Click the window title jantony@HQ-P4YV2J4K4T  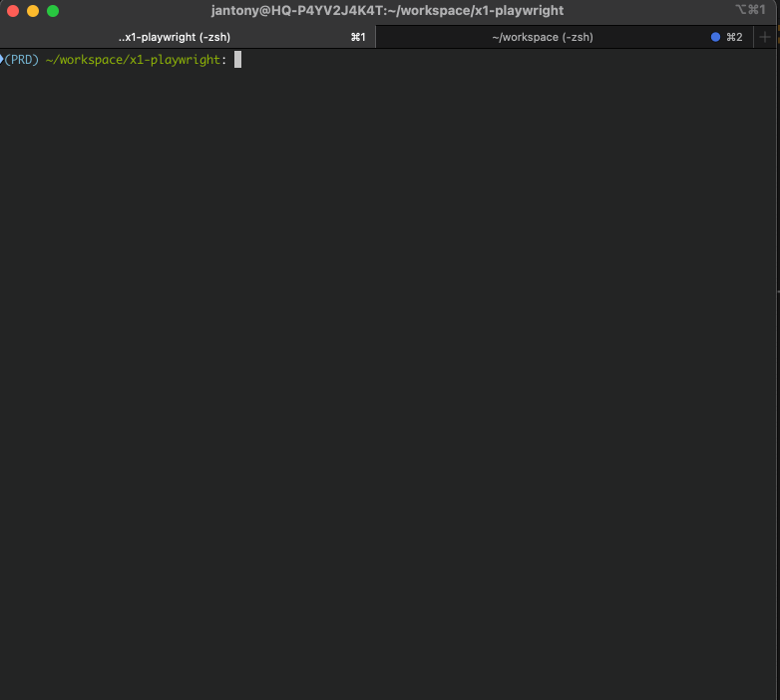click(x=388, y=10)
